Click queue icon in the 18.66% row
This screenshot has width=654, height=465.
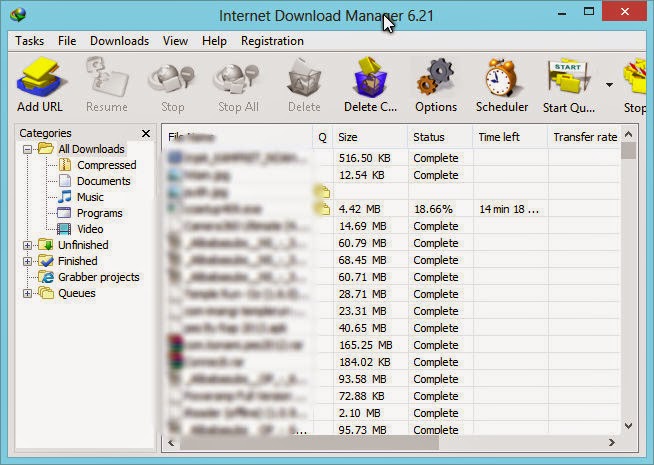323,208
